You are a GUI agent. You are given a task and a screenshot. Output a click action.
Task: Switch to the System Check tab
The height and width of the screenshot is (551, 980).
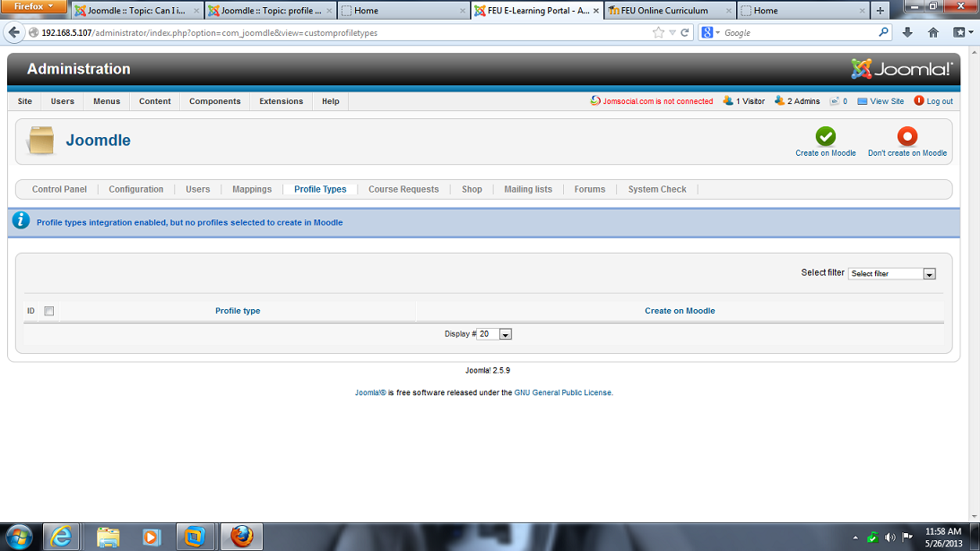pyautogui.click(x=656, y=189)
